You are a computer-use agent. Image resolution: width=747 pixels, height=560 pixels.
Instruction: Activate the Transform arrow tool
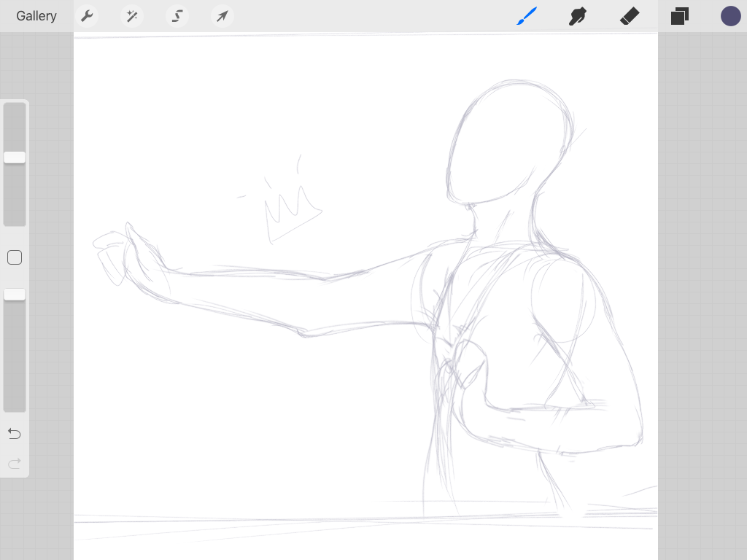click(222, 16)
